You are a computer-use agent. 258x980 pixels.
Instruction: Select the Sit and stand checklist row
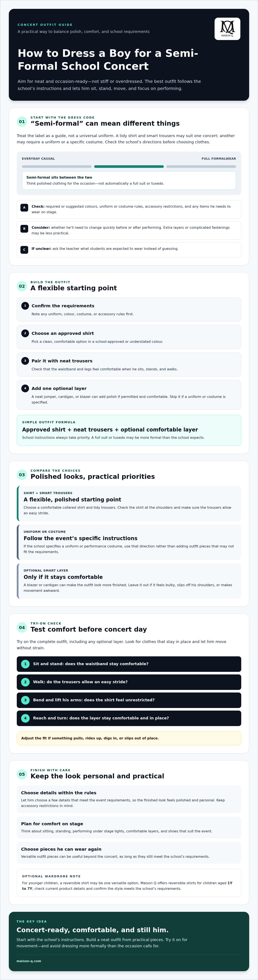pos(129,664)
